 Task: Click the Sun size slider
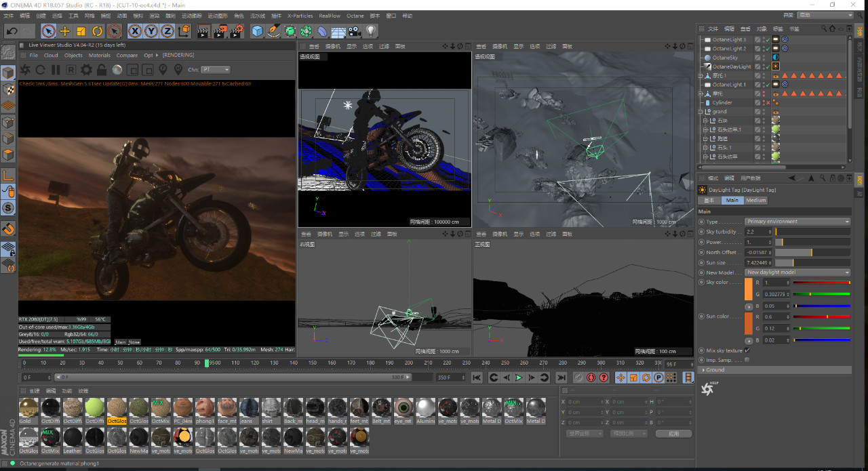tap(812, 262)
